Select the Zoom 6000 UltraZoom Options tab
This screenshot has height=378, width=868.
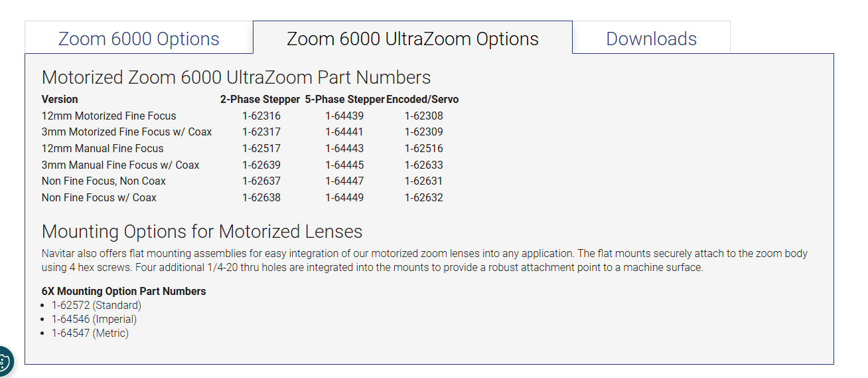click(x=412, y=38)
